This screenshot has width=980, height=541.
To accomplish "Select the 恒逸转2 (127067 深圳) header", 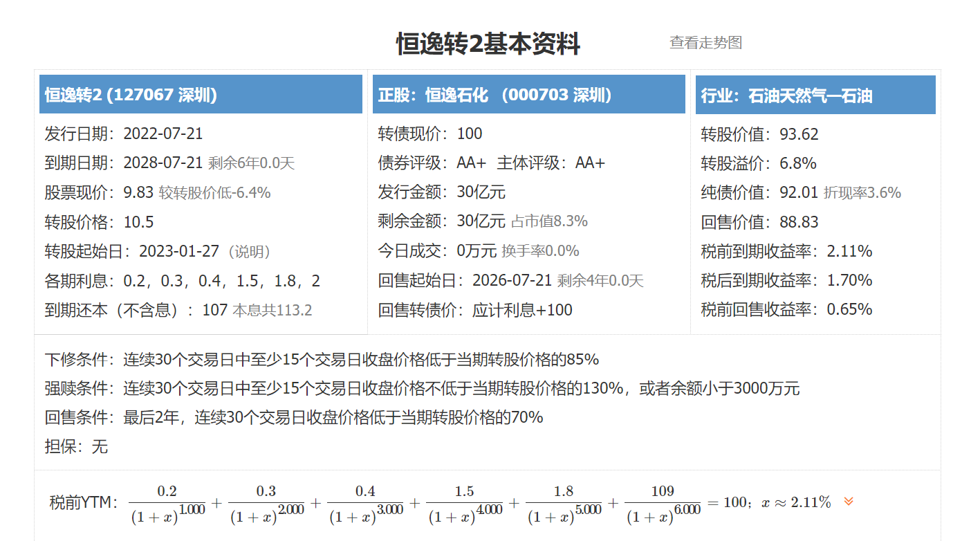I will [201, 95].
